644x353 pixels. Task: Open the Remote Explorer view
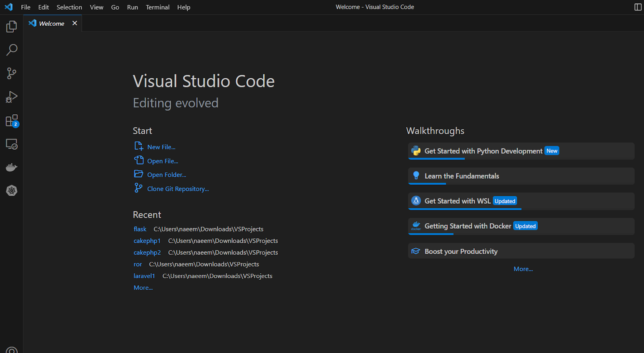(12, 144)
